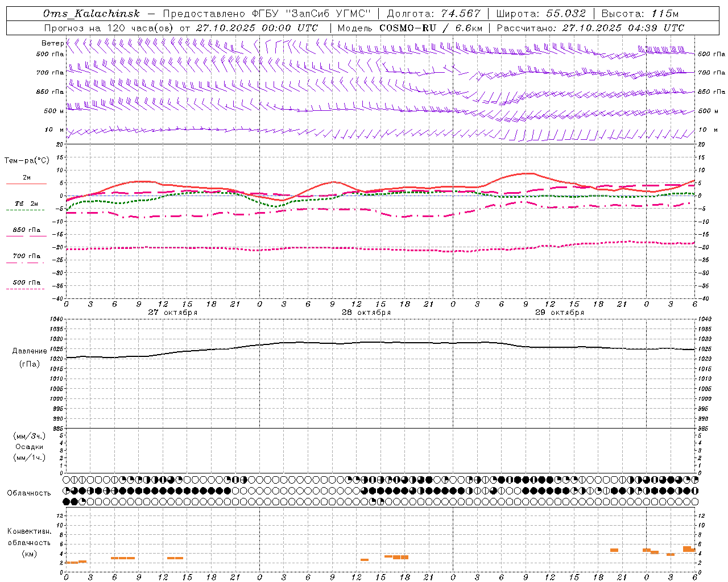Click the left 500 м wind level label
The height and width of the screenshot is (582, 728).
tap(54, 111)
